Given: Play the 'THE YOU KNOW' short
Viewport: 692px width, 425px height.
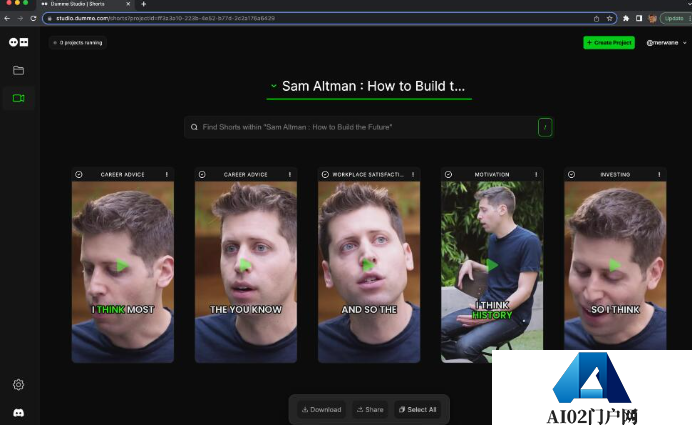Looking at the screenshot, I should coord(245,265).
